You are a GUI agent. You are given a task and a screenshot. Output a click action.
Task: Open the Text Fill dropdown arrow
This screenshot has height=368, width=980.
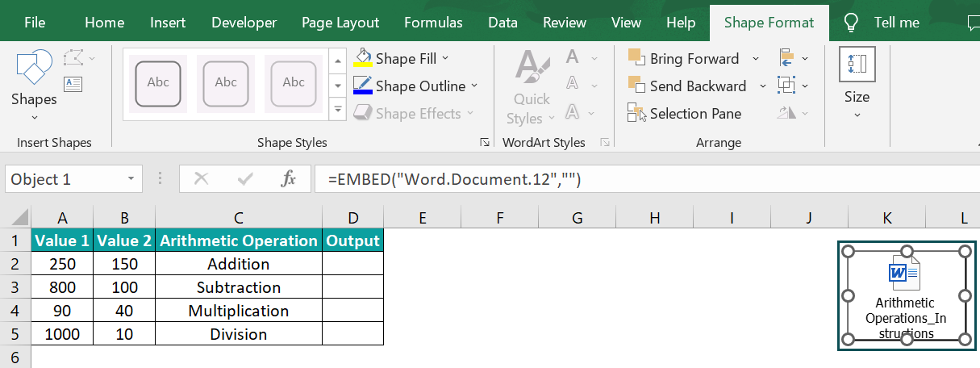[x=595, y=58]
